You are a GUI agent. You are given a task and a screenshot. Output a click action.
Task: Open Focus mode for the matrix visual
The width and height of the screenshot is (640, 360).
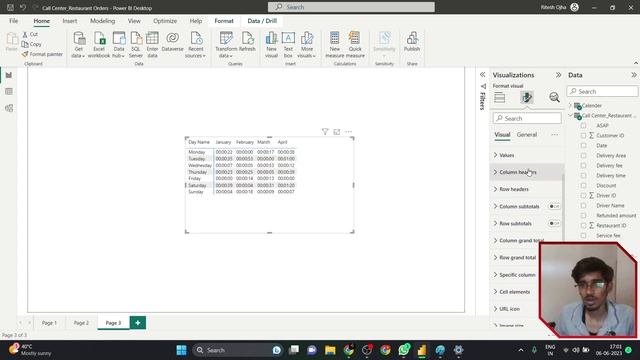click(x=337, y=131)
